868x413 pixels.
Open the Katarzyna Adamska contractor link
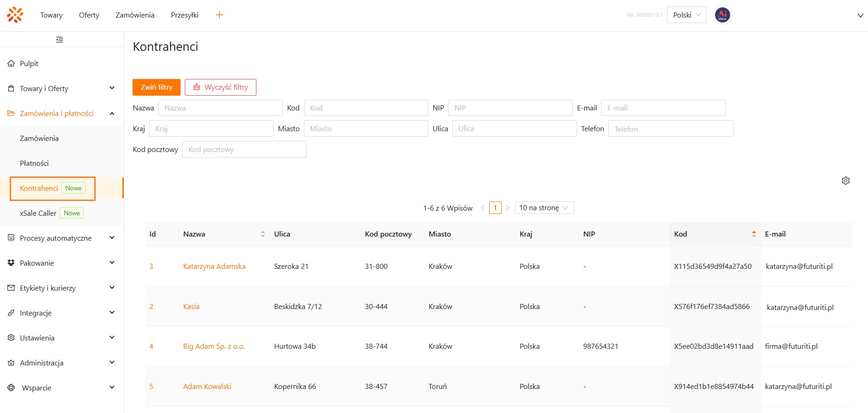pos(214,267)
